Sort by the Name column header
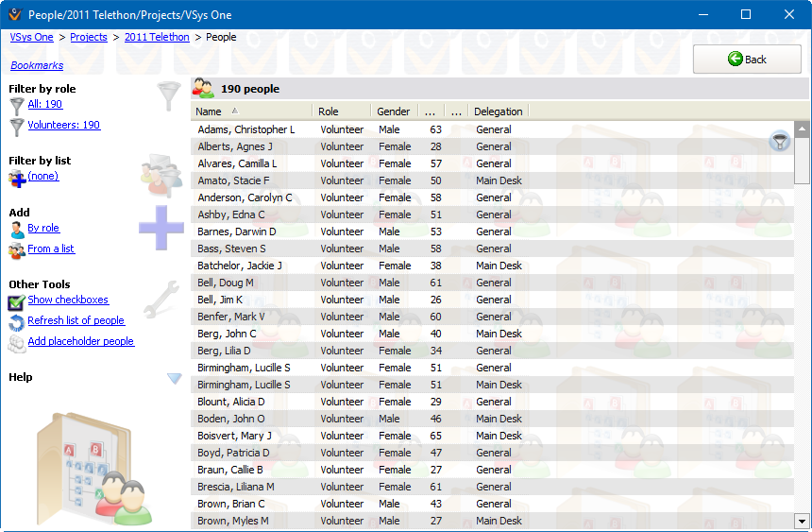This screenshot has width=812, height=532. point(251,112)
